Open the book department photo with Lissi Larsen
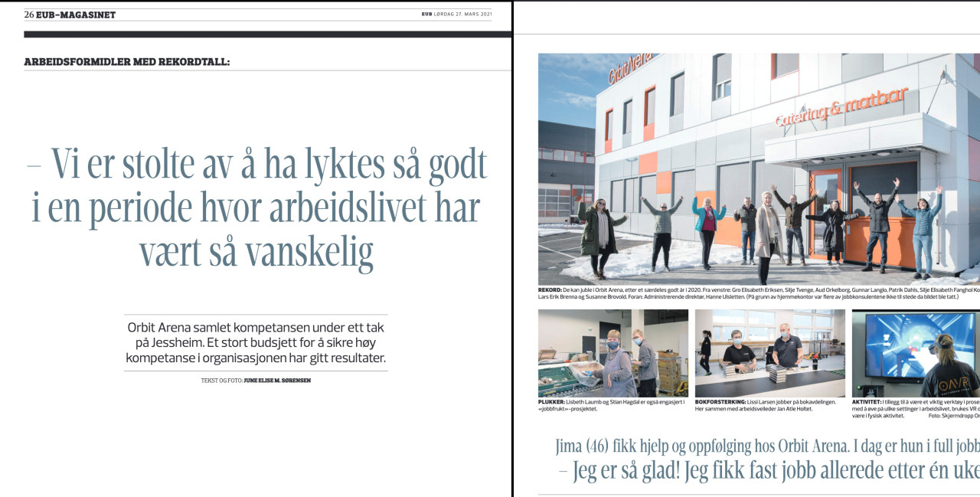The image size is (980, 497). [770, 353]
